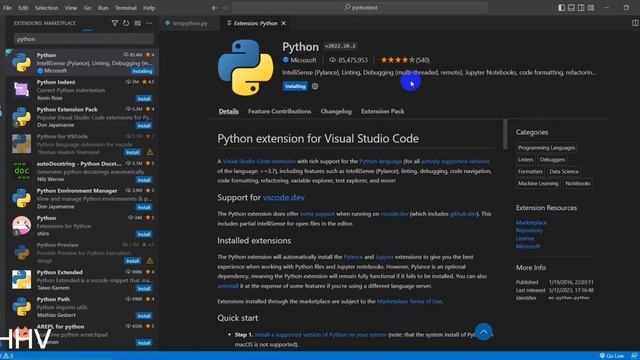Click the scroll-to-top round arrow button

click(x=484, y=332)
